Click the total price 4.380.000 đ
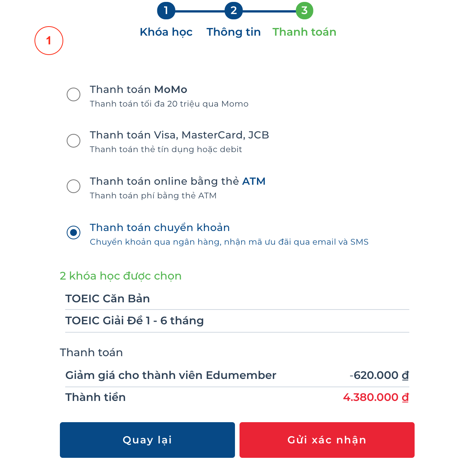Image resolution: width=476 pixels, height=473 pixels. (376, 398)
